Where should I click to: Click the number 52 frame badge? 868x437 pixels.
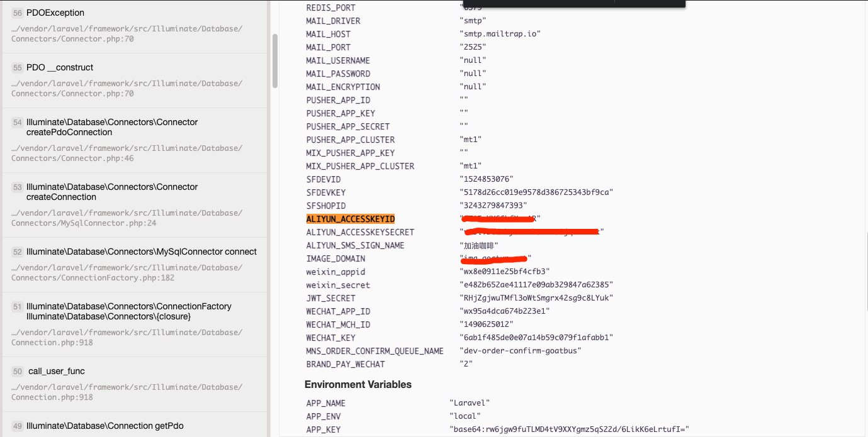pyautogui.click(x=17, y=252)
